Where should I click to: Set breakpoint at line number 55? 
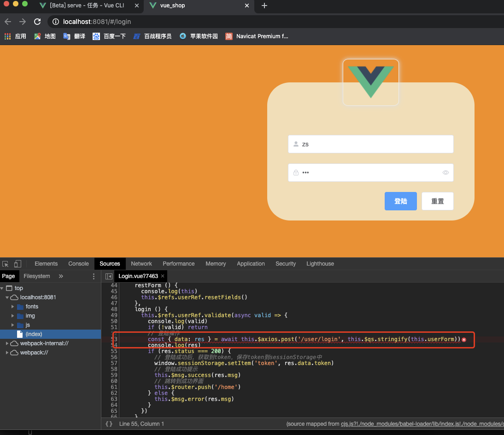114,351
